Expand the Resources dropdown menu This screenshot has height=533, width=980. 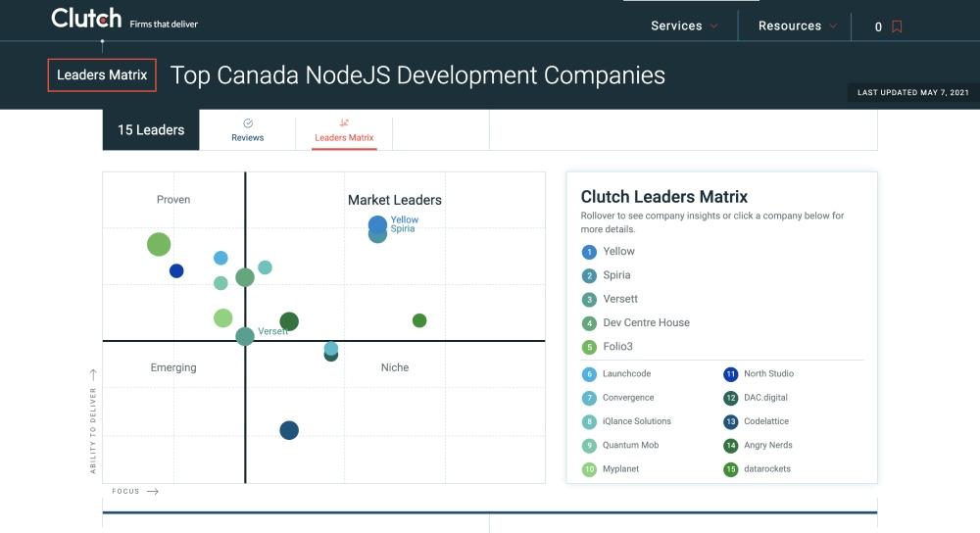tap(797, 25)
